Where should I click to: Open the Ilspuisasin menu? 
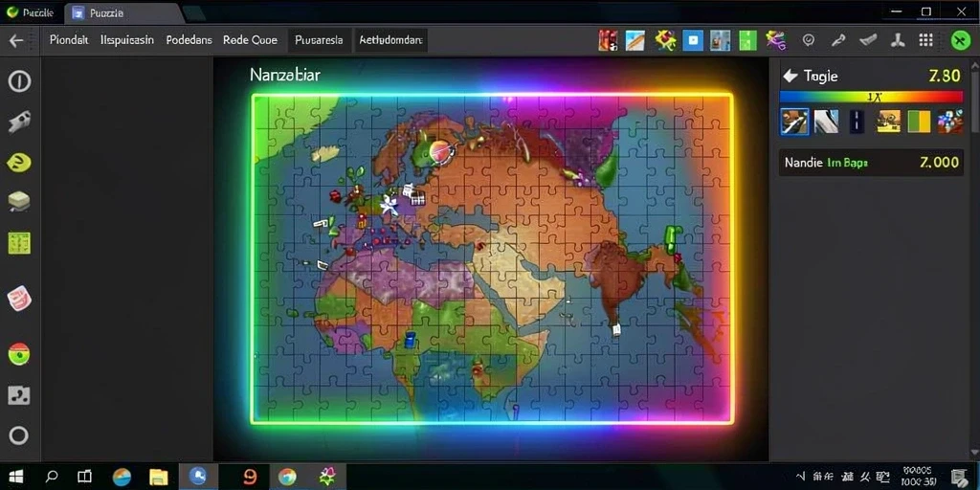(x=127, y=40)
